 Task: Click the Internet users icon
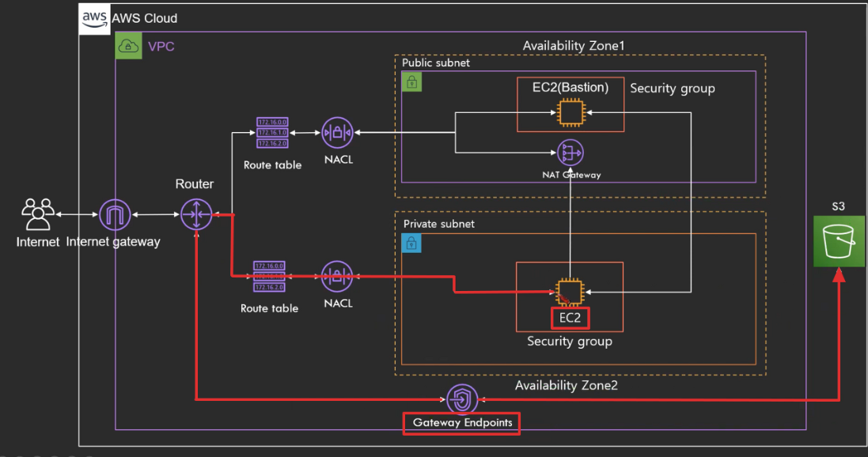coord(38,214)
